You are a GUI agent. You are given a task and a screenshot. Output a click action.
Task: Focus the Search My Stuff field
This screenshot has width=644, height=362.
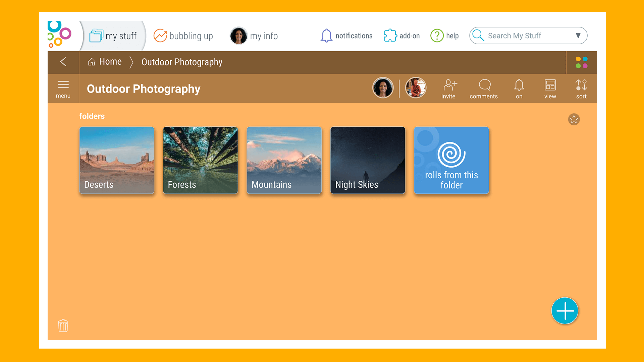(x=528, y=36)
